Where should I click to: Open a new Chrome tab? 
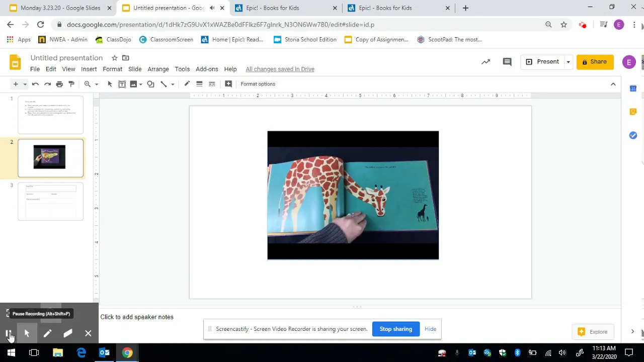[x=465, y=8]
